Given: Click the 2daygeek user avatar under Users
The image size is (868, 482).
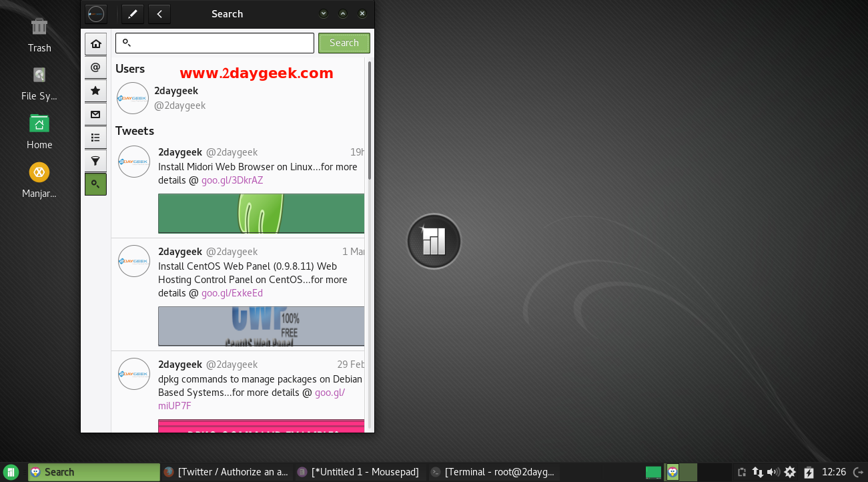Looking at the screenshot, I should click(133, 98).
